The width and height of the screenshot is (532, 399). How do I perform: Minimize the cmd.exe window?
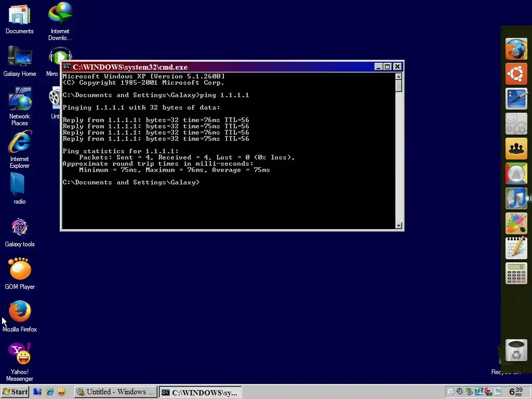(378, 67)
